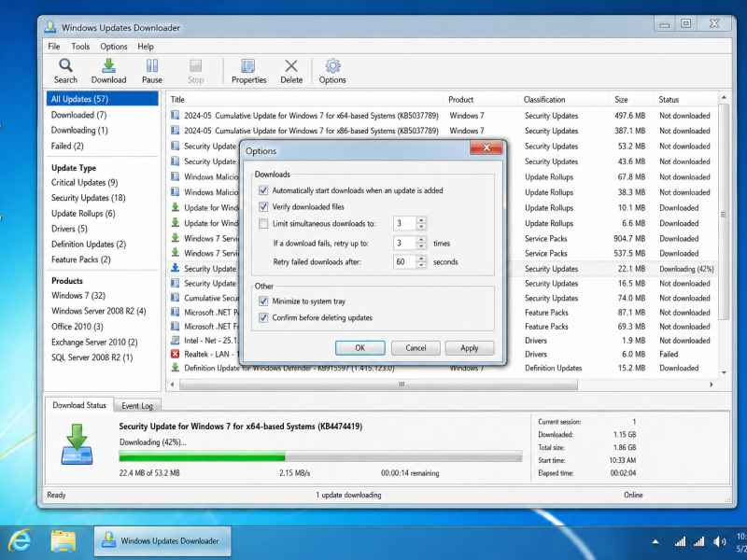747x560 pixels.
Task: Filter by Windows Server 2008 R2 (4)
Action: point(99,311)
